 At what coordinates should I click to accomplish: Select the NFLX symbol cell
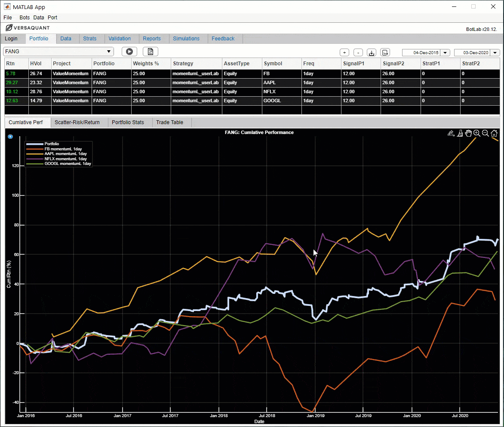(x=282, y=91)
